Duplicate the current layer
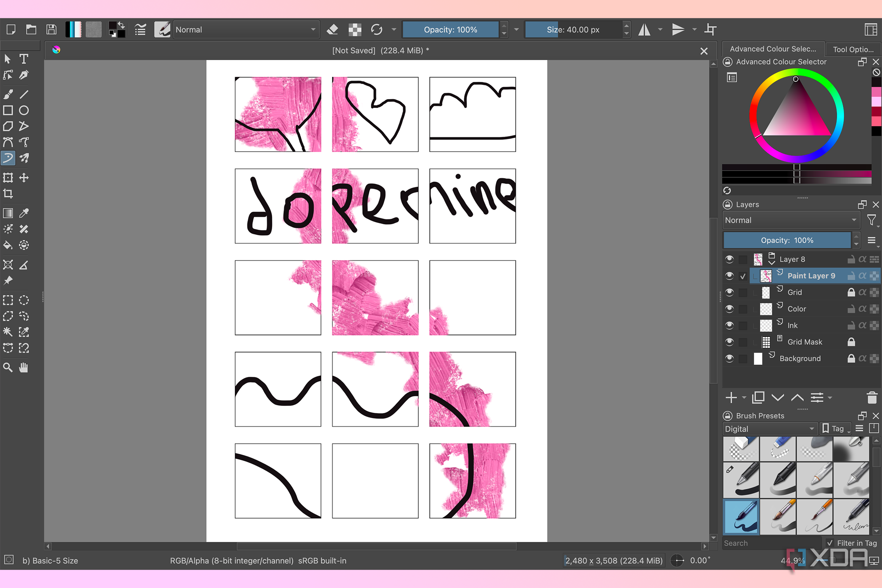882x588 pixels. pos(758,397)
